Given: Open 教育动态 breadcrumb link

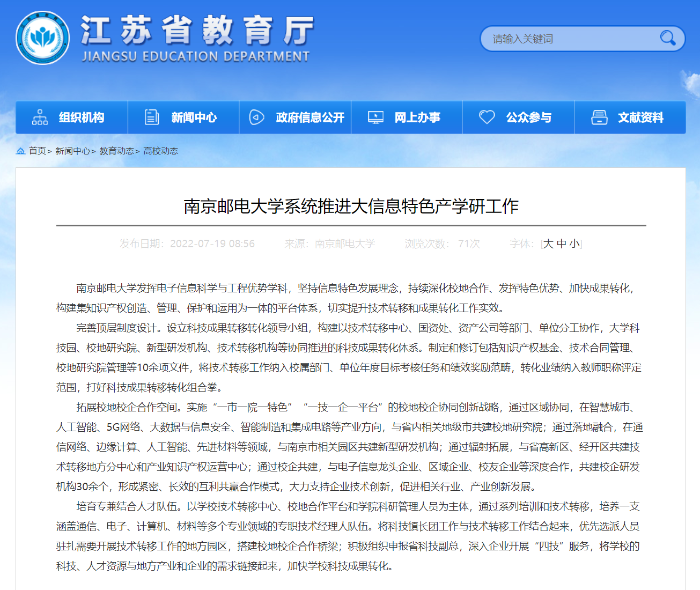Looking at the screenshot, I should pyautogui.click(x=116, y=151).
